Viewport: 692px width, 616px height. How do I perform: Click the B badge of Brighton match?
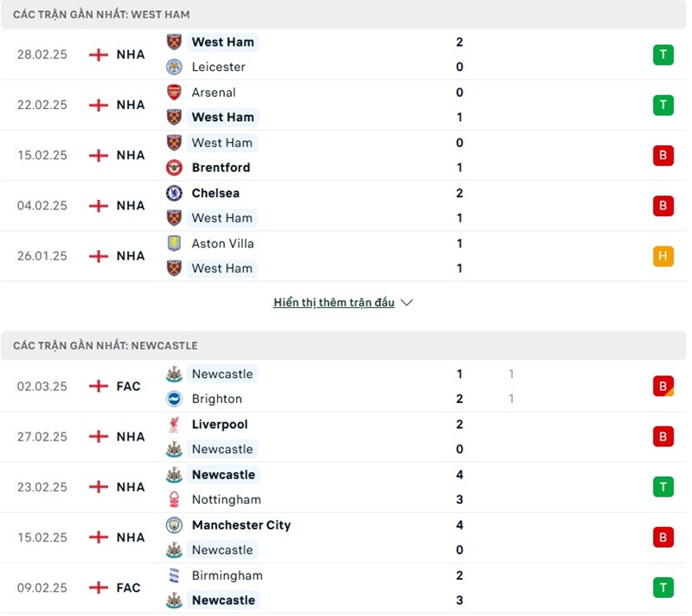663,386
